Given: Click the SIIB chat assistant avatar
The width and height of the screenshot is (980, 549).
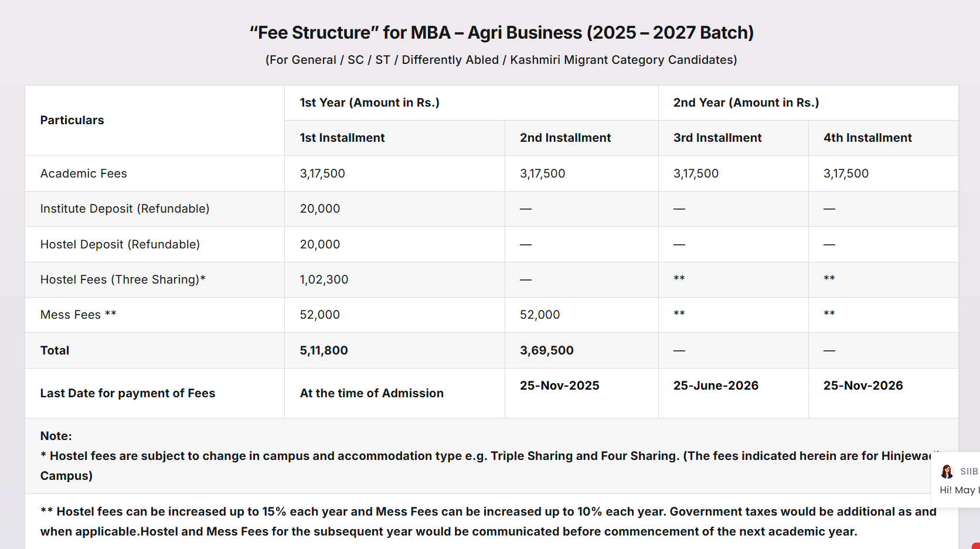Looking at the screenshot, I should pyautogui.click(x=947, y=472).
